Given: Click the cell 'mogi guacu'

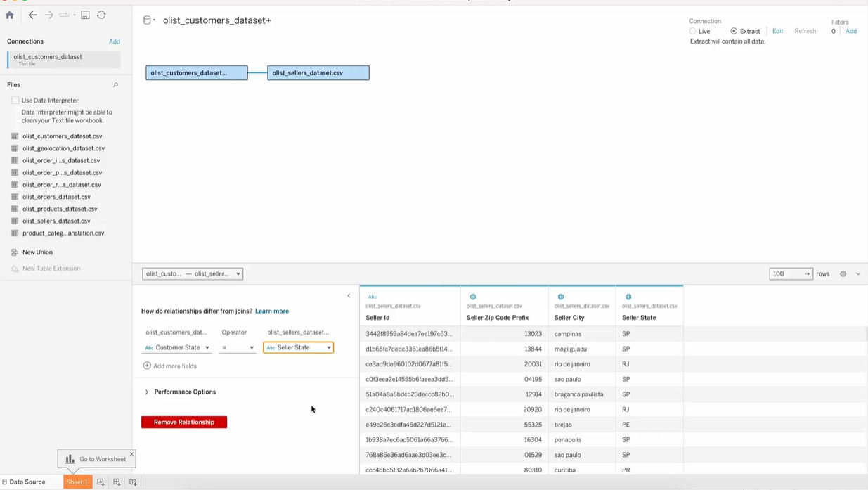Looking at the screenshot, I should 582,349.
